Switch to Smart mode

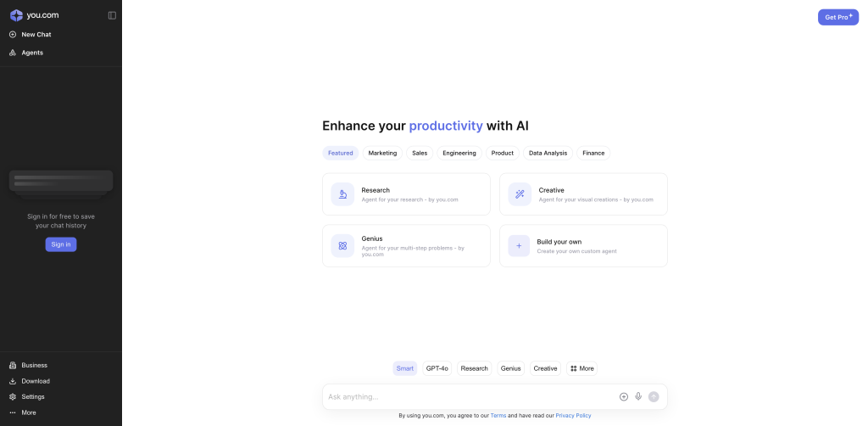[x=405, y=368]
